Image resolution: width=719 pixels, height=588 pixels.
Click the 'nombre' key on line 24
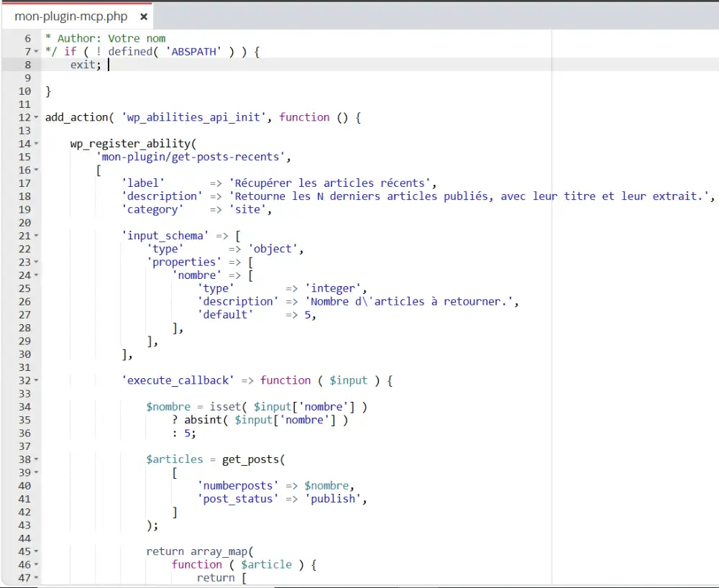pos(197,275)
